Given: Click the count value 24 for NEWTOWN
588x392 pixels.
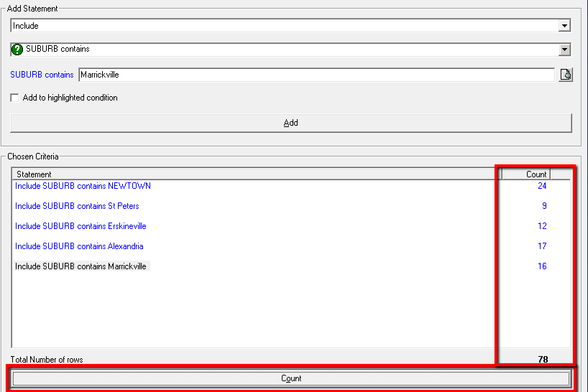Looking at the screenshot, I should point(542,186).
